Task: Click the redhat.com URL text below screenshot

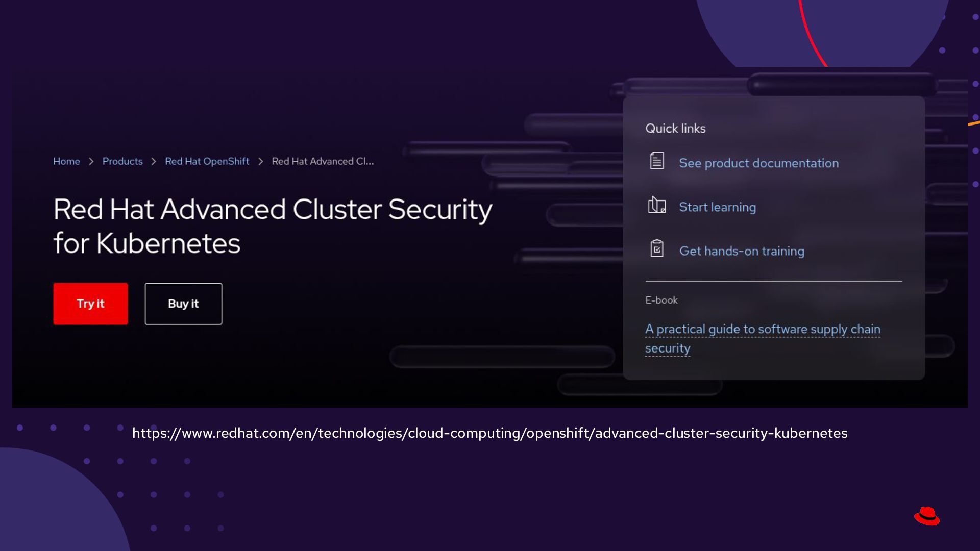Action: point(489,433)
